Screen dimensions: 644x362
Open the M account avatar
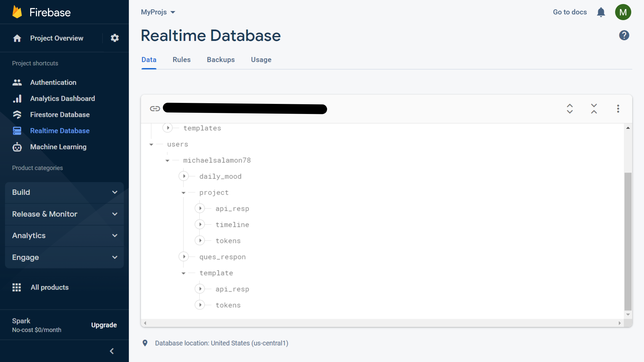[x=623, y=12]
